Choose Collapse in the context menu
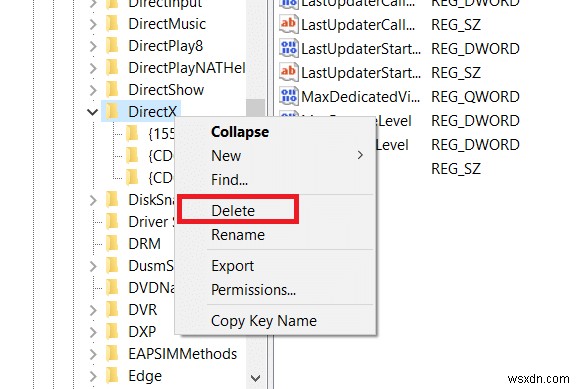Image resolution: width=581 pixels, height=389 pixels. coord(276,132)
